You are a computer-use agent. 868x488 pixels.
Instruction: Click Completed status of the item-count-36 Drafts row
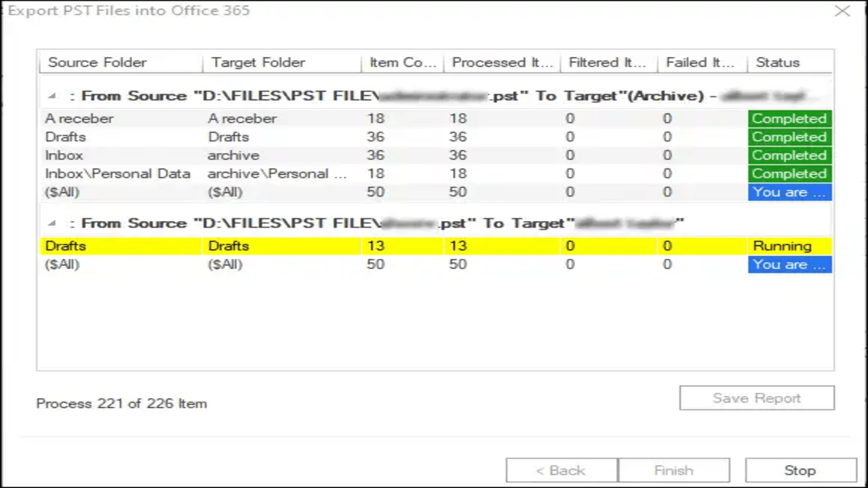(789, 137)
